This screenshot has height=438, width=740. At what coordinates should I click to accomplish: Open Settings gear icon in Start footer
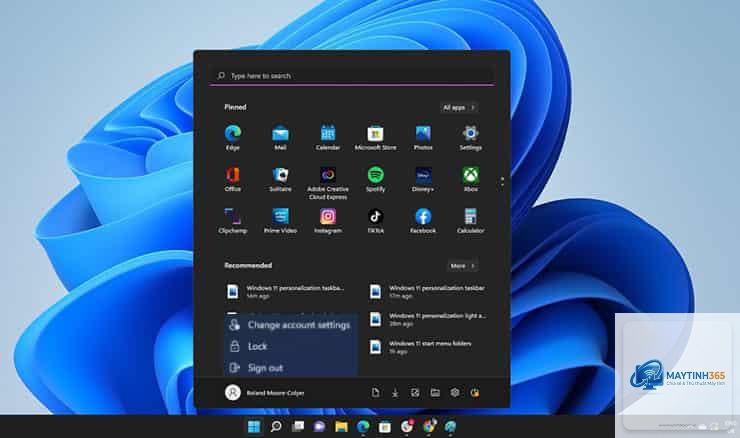(x=455, y=393)
